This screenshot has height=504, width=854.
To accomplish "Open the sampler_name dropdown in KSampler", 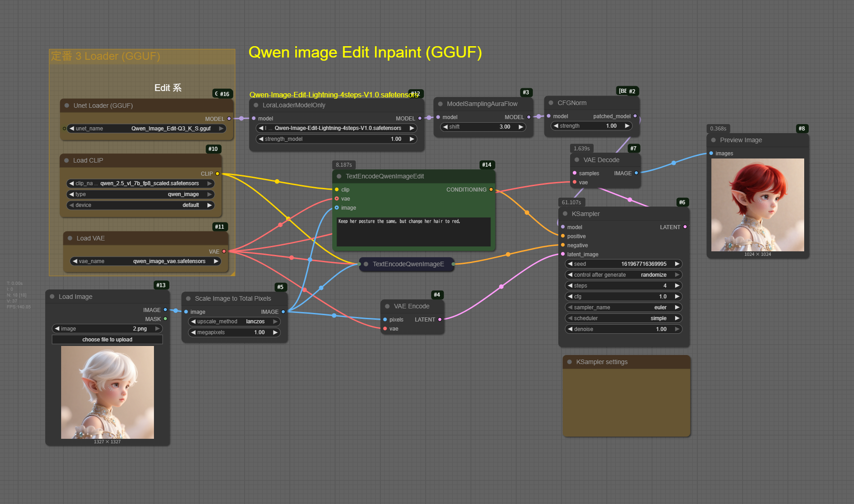I will [x=624, y=307].
